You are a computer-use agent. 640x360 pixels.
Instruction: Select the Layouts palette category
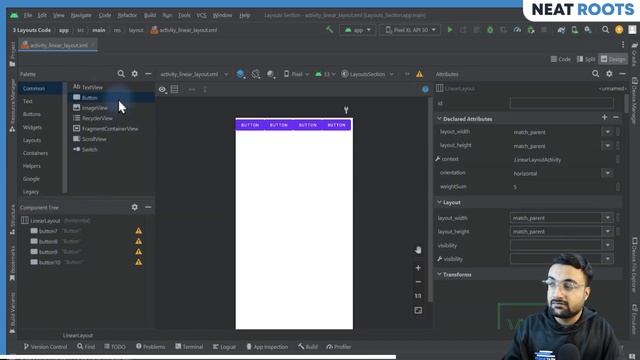32,140
